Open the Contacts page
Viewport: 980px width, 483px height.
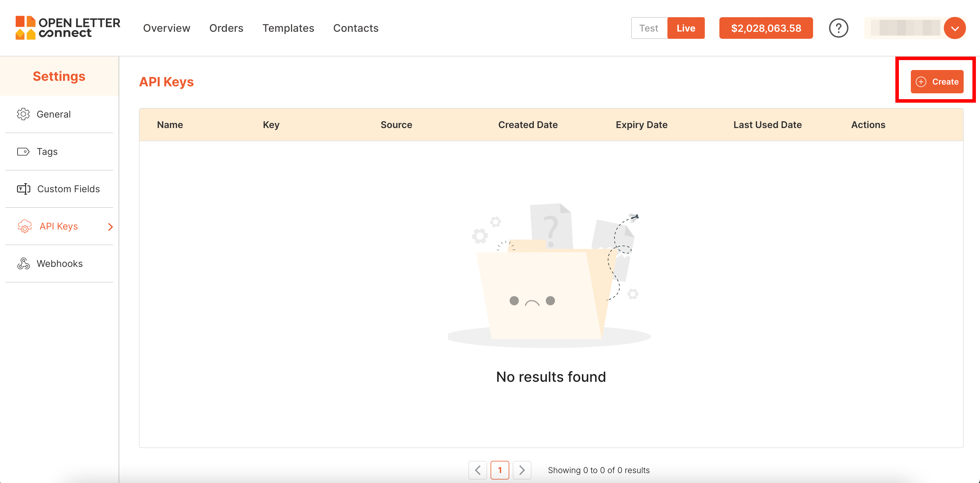355,28
